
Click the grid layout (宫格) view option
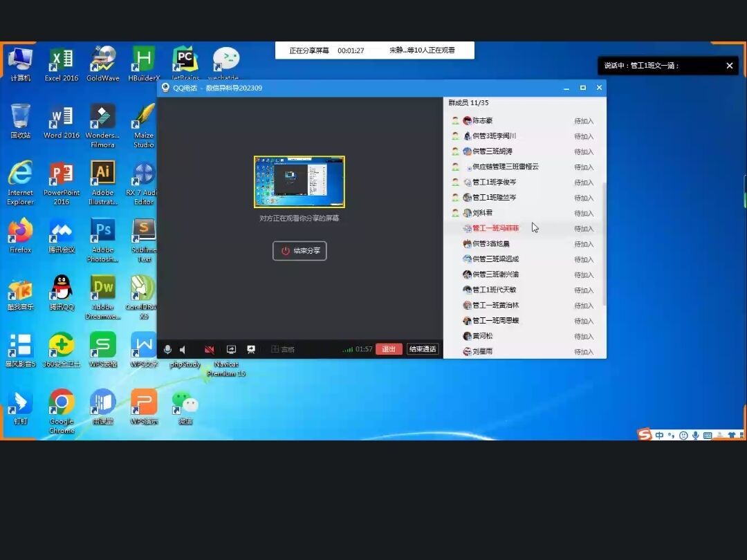pos(283,350)
